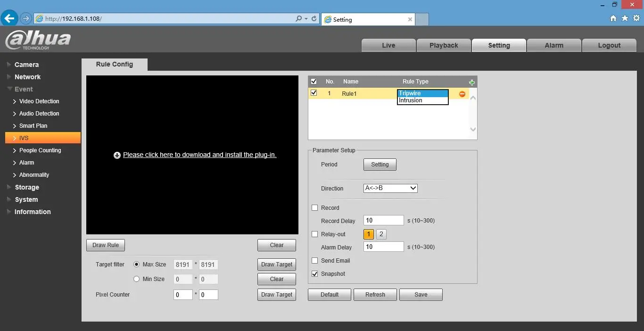Image resolution: width=644 pixels, height=331 pixels.
Task: Open the Alarm item under Event
Action: click(26, 163)
